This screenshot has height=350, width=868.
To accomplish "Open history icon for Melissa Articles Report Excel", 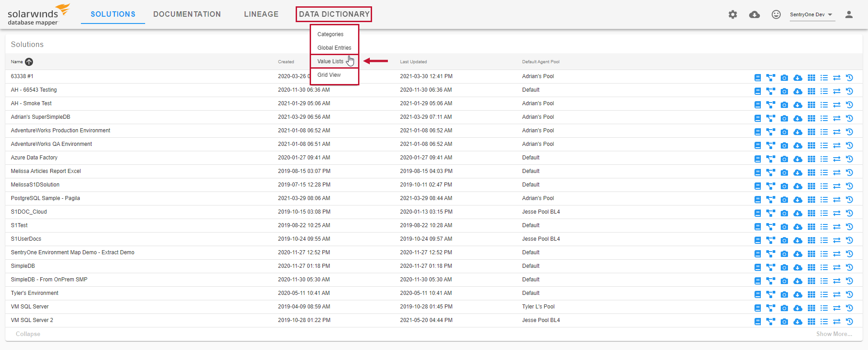I will 849,173.
